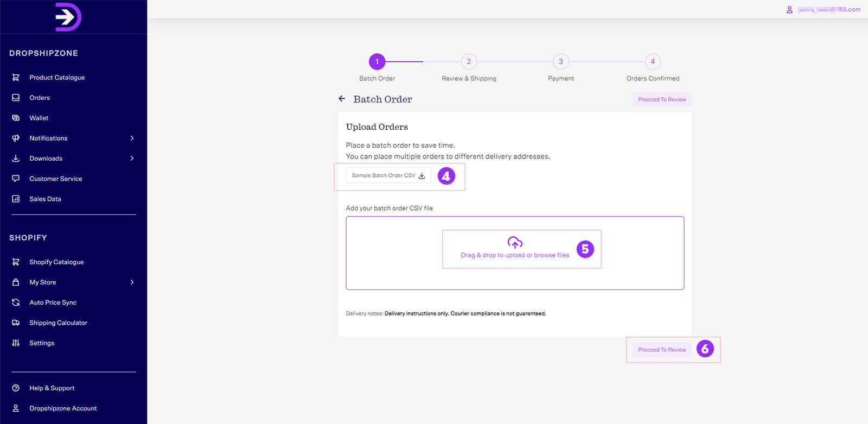Download the Sample Batch Order CSV
Screen dimensions: 868x424
[x=388, y=175]
